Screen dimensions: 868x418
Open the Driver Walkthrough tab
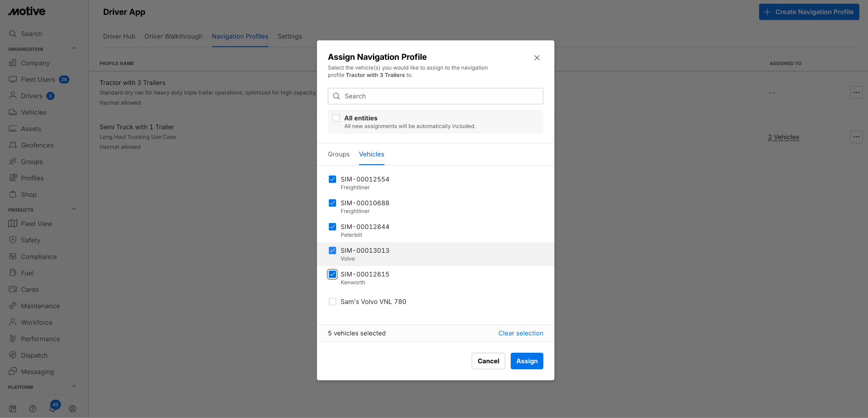pyautogui.click(x=174, y=36)
